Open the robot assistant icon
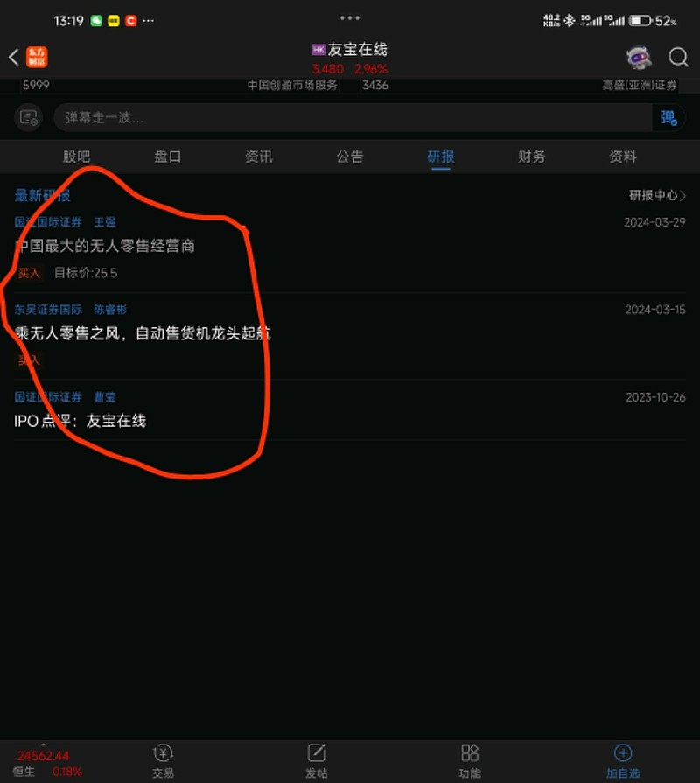This screenshot has width=700, height=783. (x=639, y=58)
